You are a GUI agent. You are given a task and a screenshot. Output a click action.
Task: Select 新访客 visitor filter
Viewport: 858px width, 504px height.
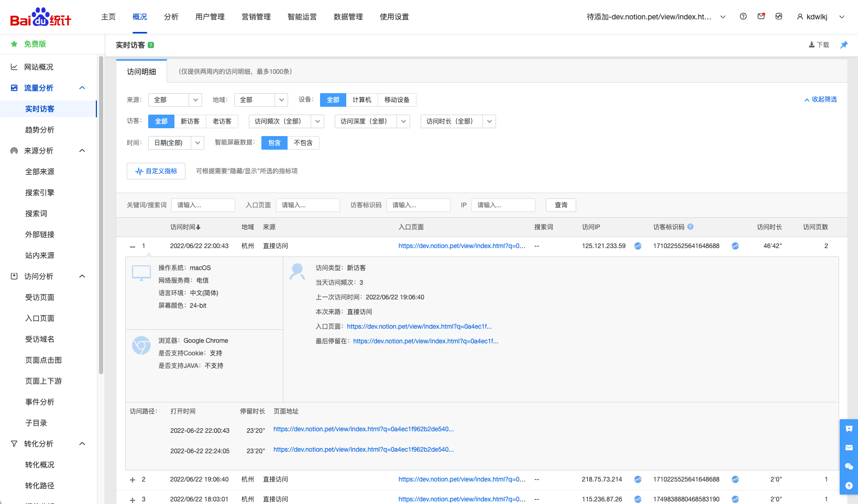pos(190,121)
